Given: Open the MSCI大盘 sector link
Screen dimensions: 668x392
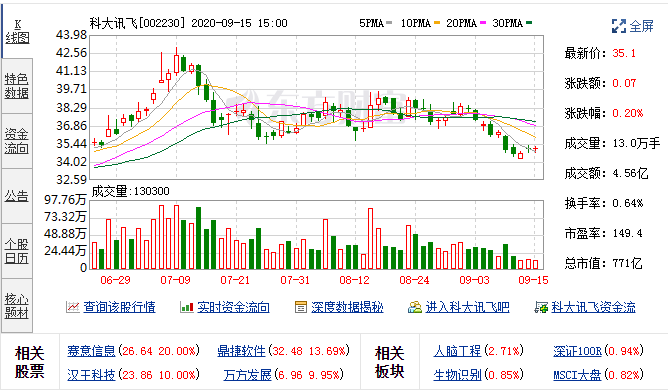Looking at the screenshot, I should coord(577,375).
